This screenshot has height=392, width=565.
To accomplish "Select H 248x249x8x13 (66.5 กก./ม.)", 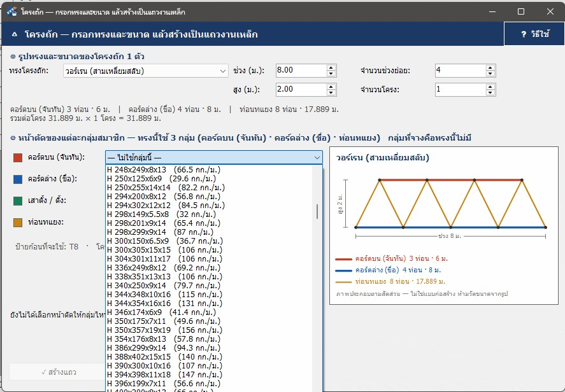I will [209, 170].
